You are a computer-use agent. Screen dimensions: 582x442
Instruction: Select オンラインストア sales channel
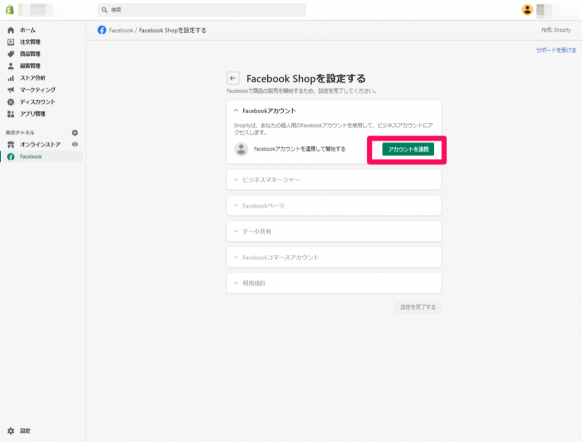(40, 145)
